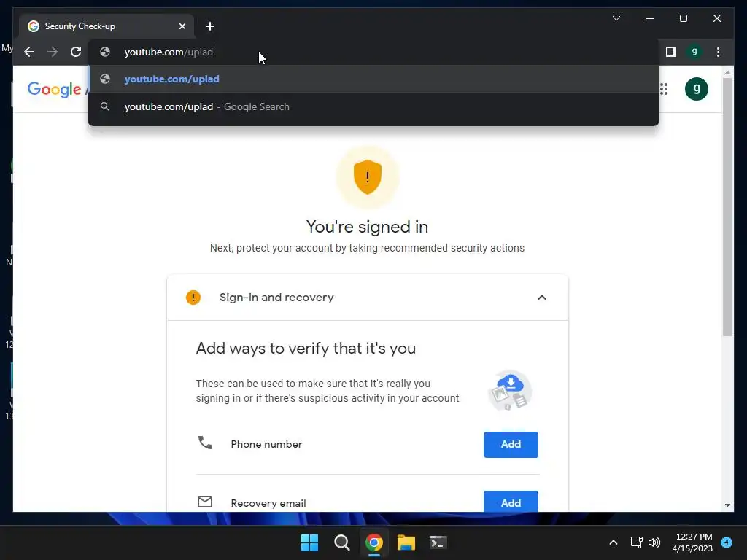Click the browser forward arrow
The width and height of the screenshot is (747, 560).
pyautogui.click(x=53, y=52)
